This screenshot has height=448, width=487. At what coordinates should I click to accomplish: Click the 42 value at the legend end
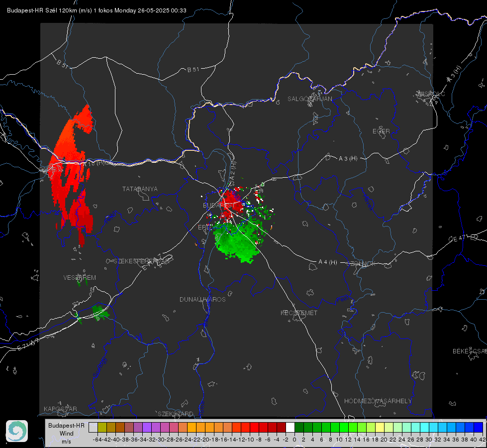482,440
